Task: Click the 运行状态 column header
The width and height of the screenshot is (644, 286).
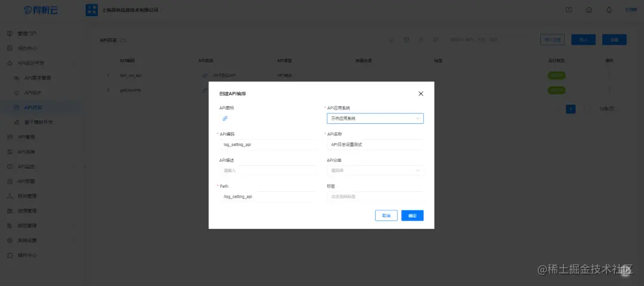Action: click(x=556, y=61)
